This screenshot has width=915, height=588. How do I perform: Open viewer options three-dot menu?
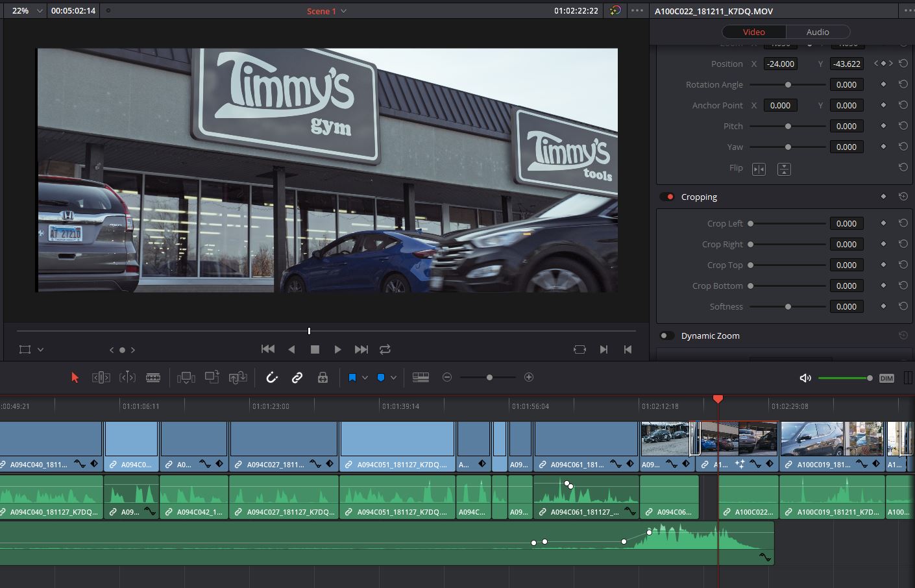637,10
